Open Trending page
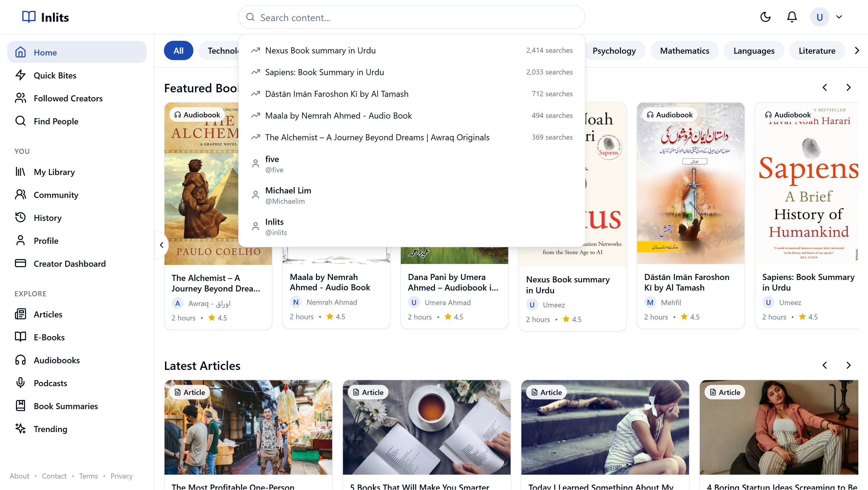 50,429
